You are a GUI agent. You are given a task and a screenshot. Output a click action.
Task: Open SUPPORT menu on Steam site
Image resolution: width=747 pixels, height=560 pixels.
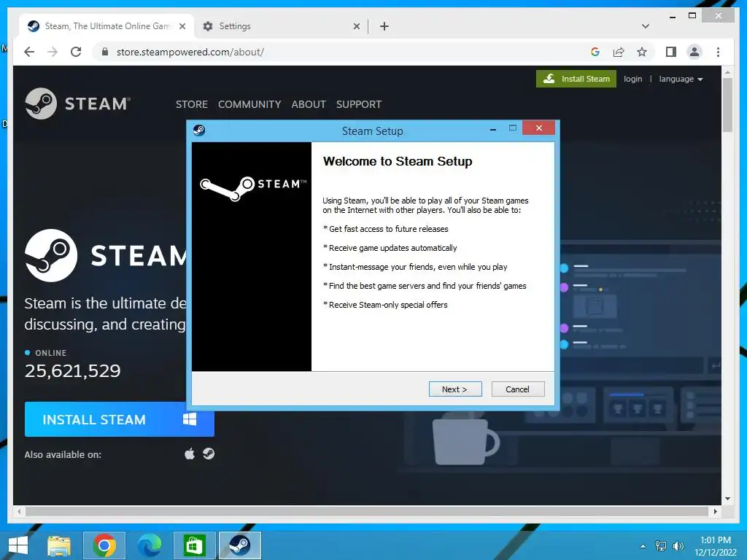click(x=359, y=104)
